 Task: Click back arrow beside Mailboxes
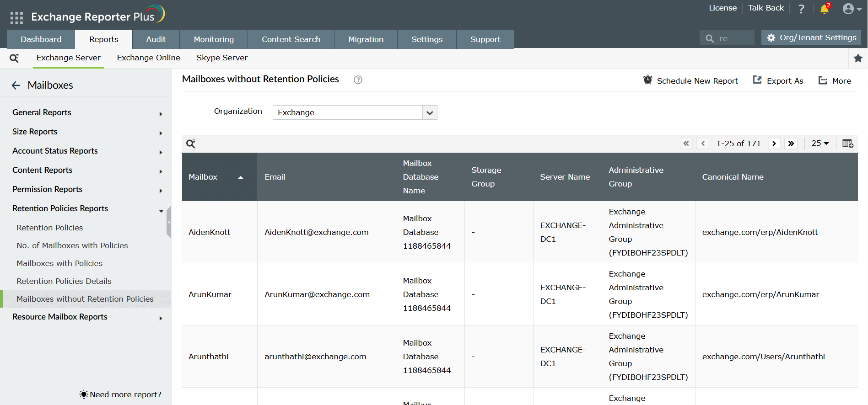click(16, 85)
